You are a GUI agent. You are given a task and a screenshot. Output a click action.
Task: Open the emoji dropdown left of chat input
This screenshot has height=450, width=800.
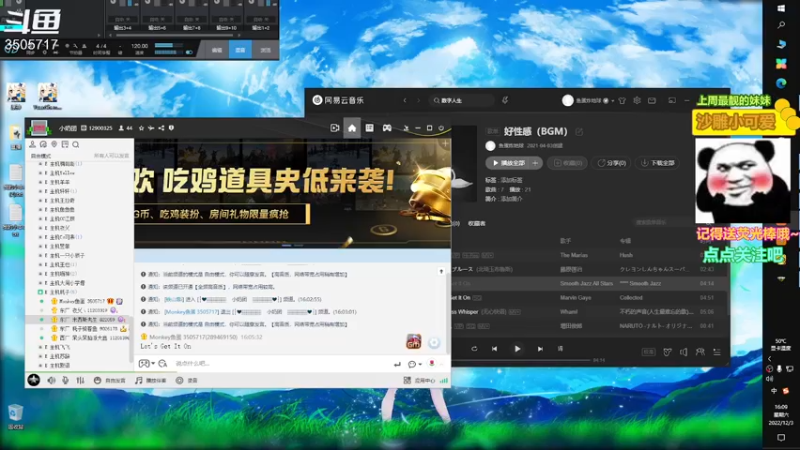point(147,364)
